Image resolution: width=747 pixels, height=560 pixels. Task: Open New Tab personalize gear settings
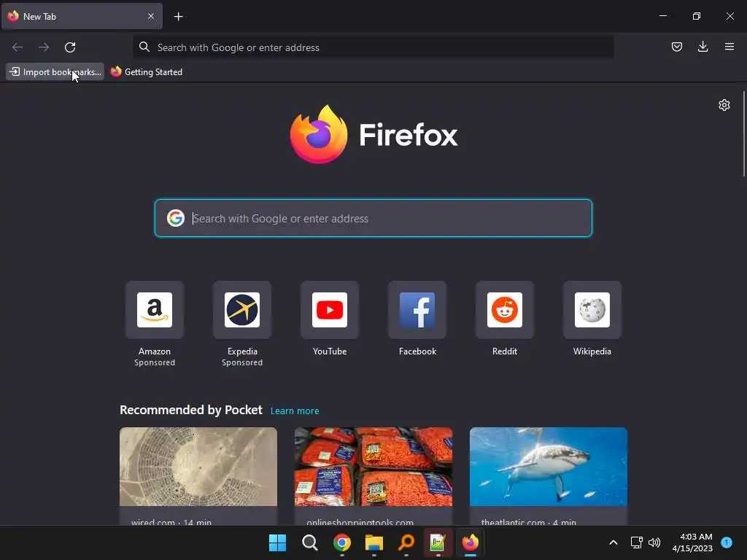click(724, 105)
